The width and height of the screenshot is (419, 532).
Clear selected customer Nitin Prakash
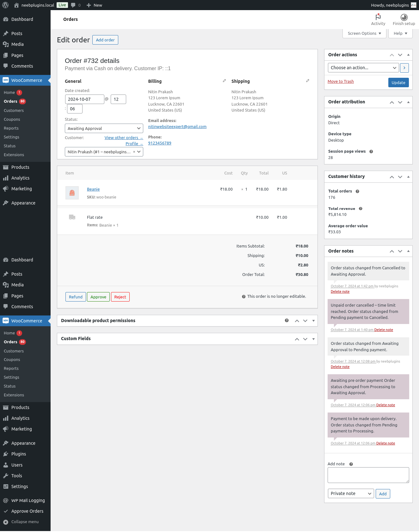tap(134, 152)
